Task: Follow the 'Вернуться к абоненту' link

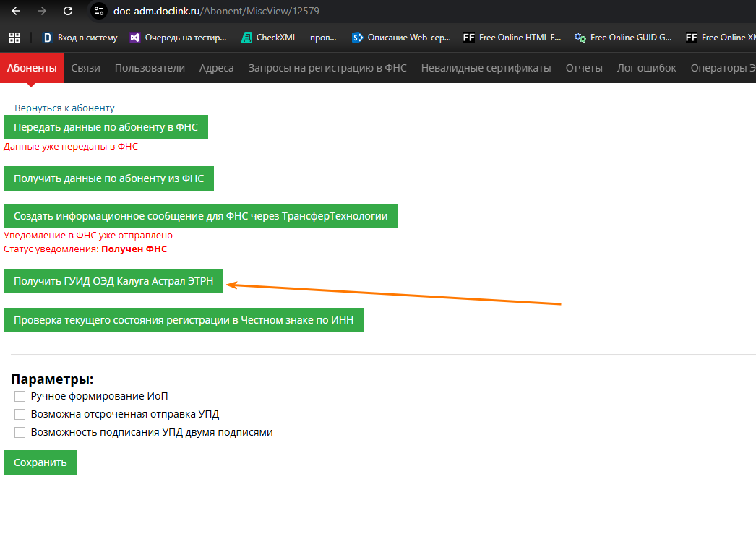Action: (64, 108)
